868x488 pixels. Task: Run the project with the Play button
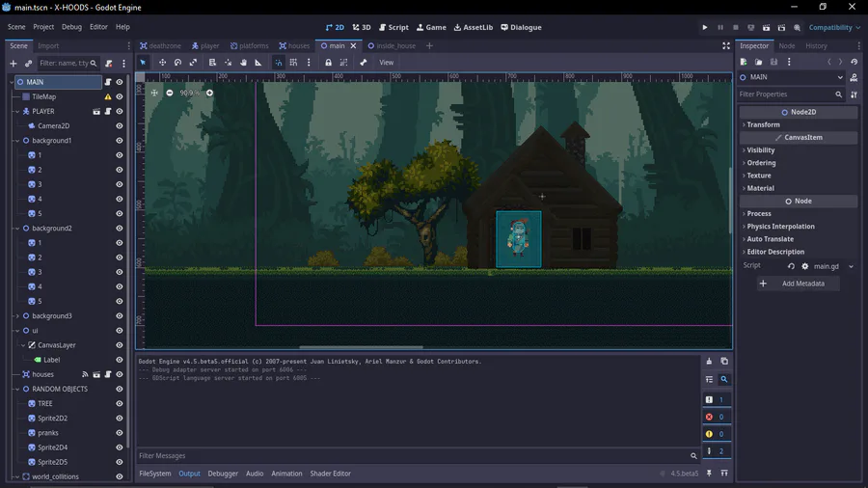coord(705,27)
